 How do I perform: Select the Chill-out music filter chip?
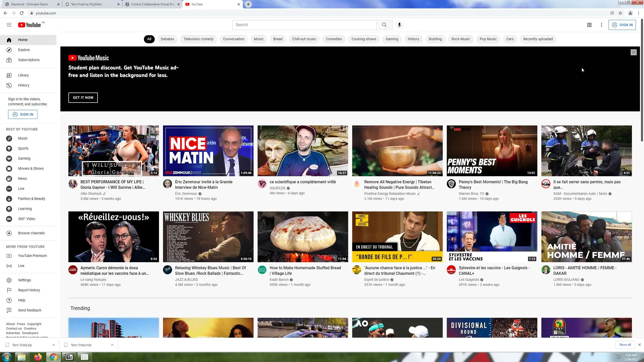(x=304, y=39)
